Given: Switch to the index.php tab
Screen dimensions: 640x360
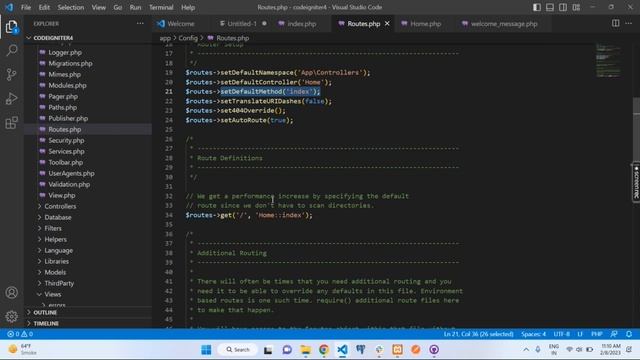Looking at the screenshot, I should [302, 24].
